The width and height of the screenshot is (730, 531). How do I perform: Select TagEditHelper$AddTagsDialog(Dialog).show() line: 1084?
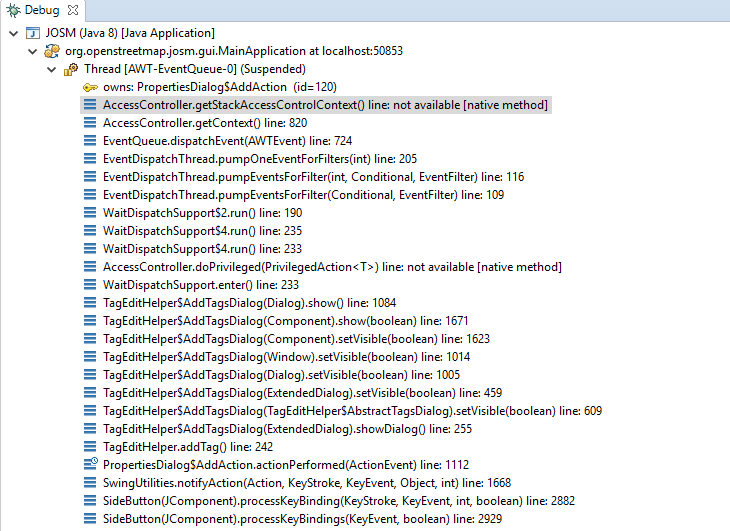pos(250,303)
